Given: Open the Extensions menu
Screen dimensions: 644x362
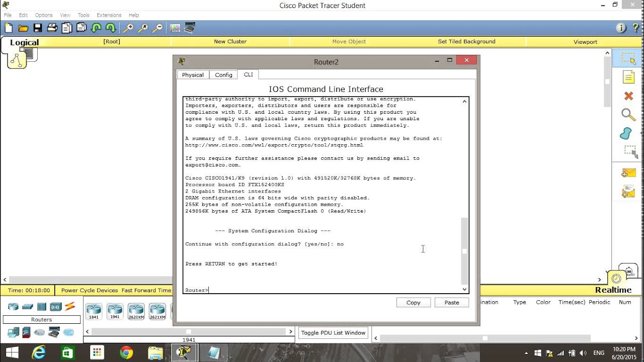Looking at the screenshot, I should [x=109, y=15].
